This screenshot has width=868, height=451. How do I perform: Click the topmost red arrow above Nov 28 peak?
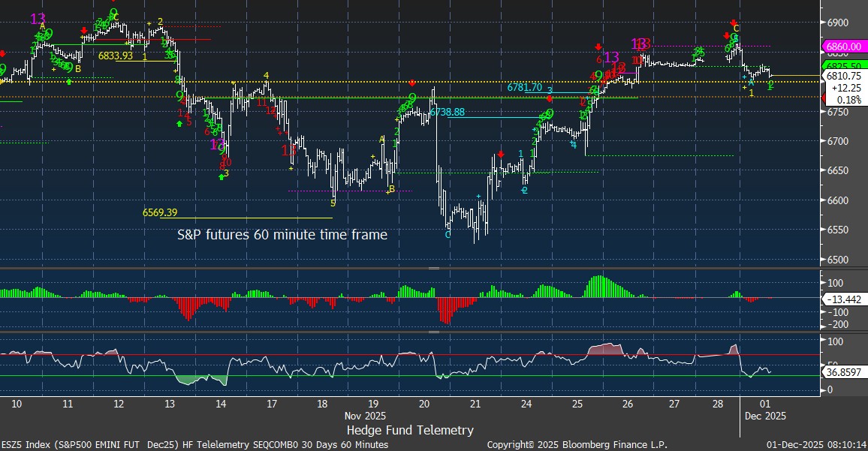pyautogui.click(x=734, y=23)
